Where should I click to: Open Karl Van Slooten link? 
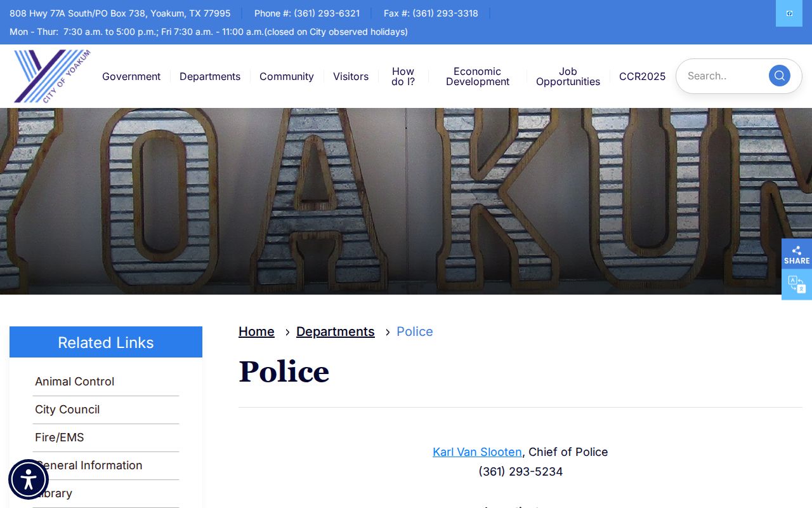pyautogui.click(x=477, y=452)
